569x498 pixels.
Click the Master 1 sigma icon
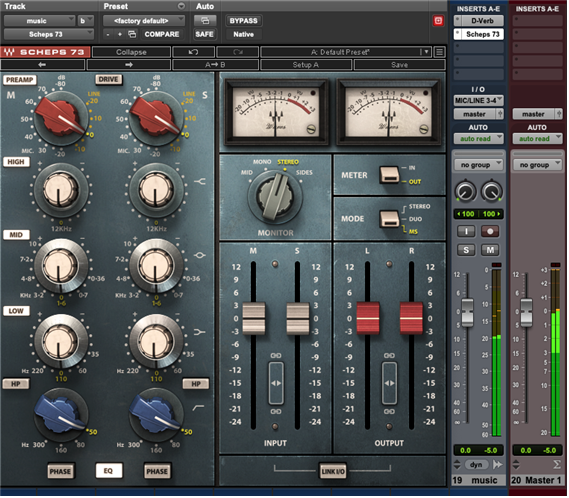tap(557, 464)
